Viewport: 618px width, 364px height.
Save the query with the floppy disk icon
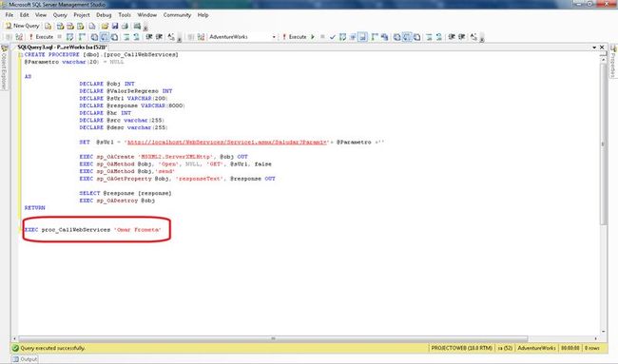coord(115,26)
